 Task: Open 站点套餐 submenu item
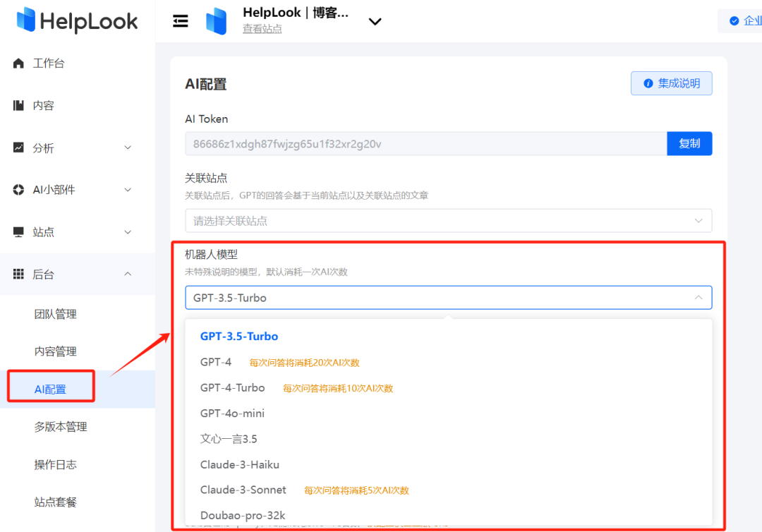point(56,502)
